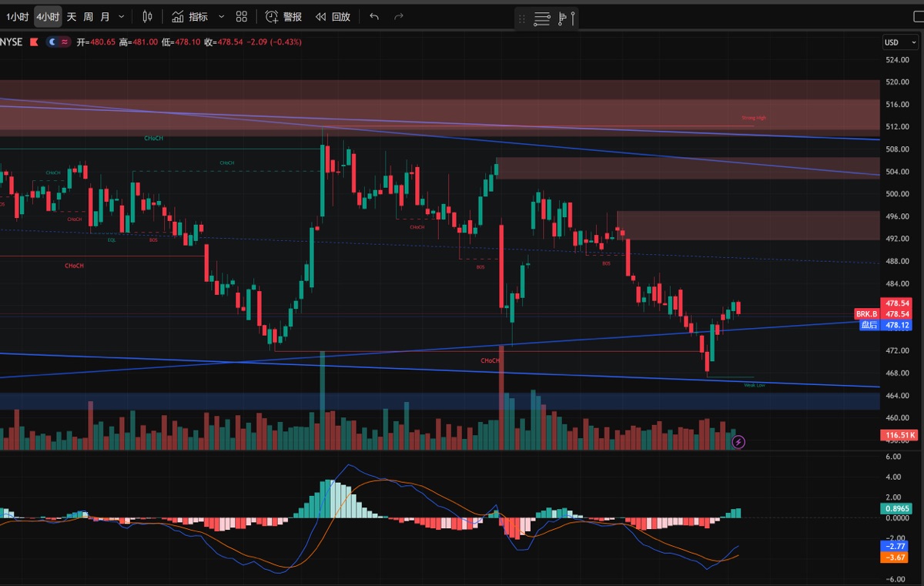
Task: Grab the floating toolbar drag handle
Action: [x=522, y=18]
